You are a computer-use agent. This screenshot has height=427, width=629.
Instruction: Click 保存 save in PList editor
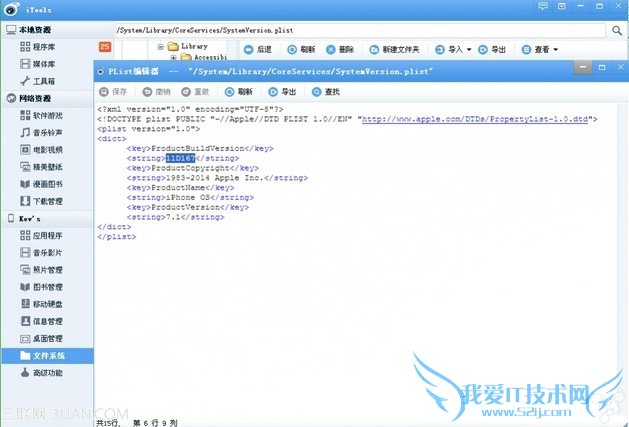[x=113, y=92]
